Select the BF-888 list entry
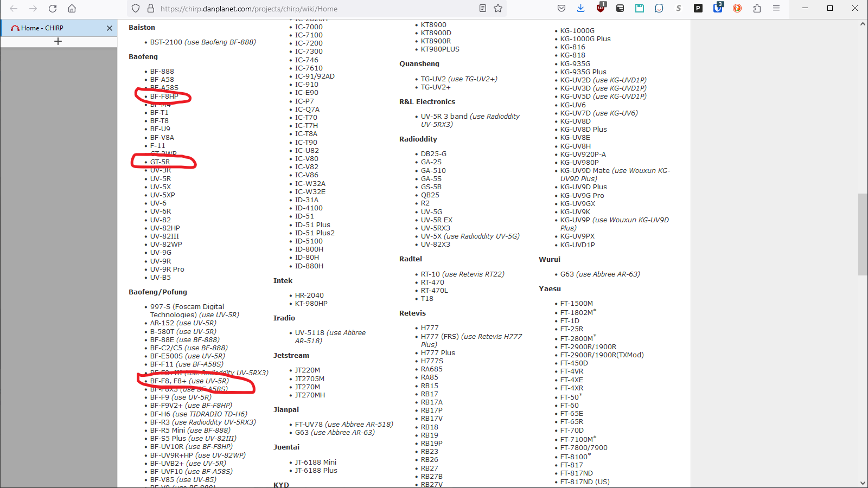868x488 pixels. click(x=162, y=72)
